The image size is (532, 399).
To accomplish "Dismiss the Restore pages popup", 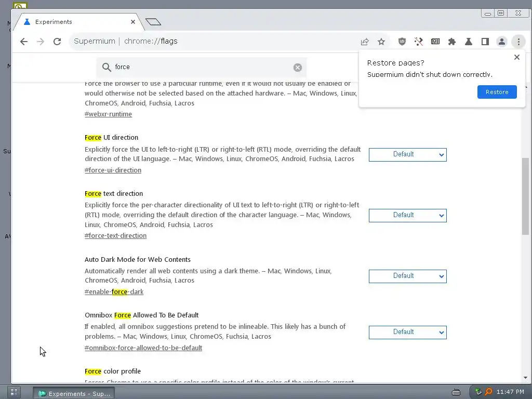I will coord(517,57).
